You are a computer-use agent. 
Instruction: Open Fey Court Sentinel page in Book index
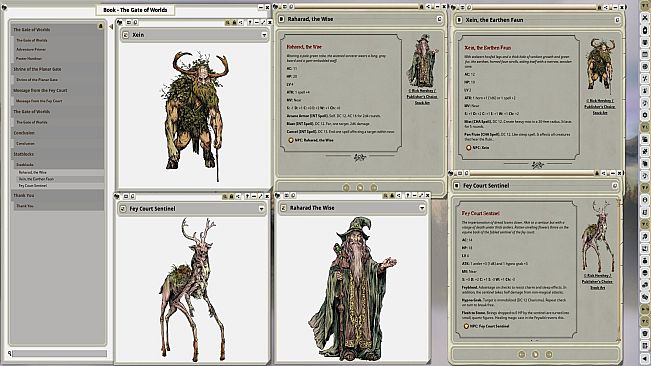point(33,185)
